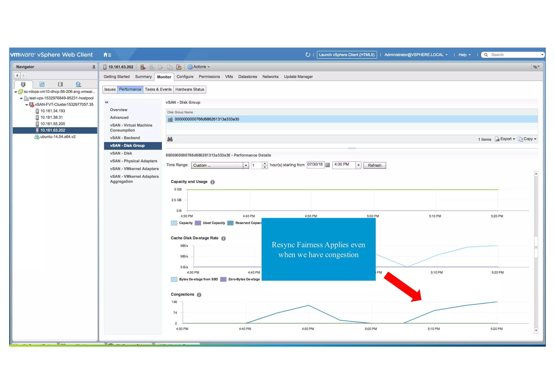
Task: Click the fifth host action toolbar icon
Action: [179, 67]
